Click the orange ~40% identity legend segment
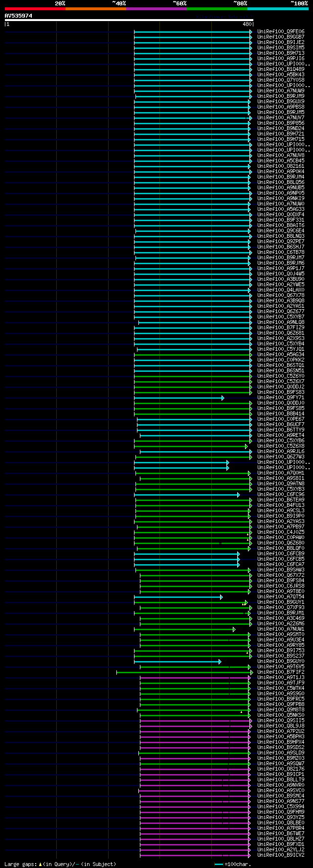 pyautogui.click(x=95, y=9)
